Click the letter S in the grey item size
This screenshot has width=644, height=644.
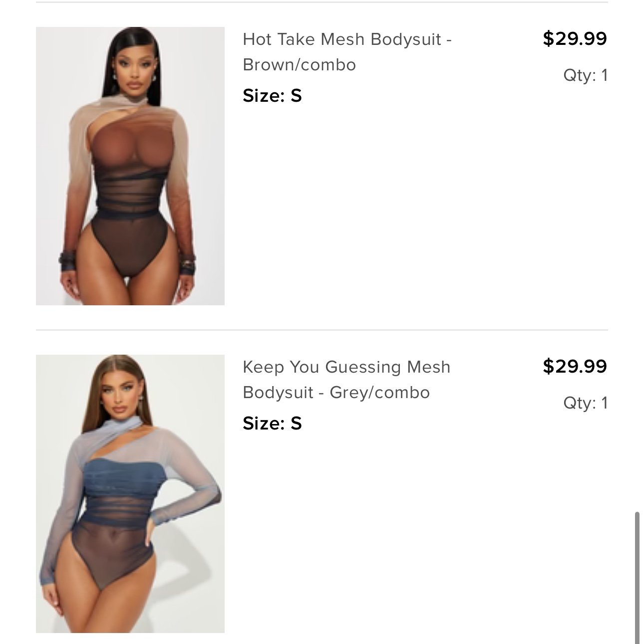click(x=296, y=423)
